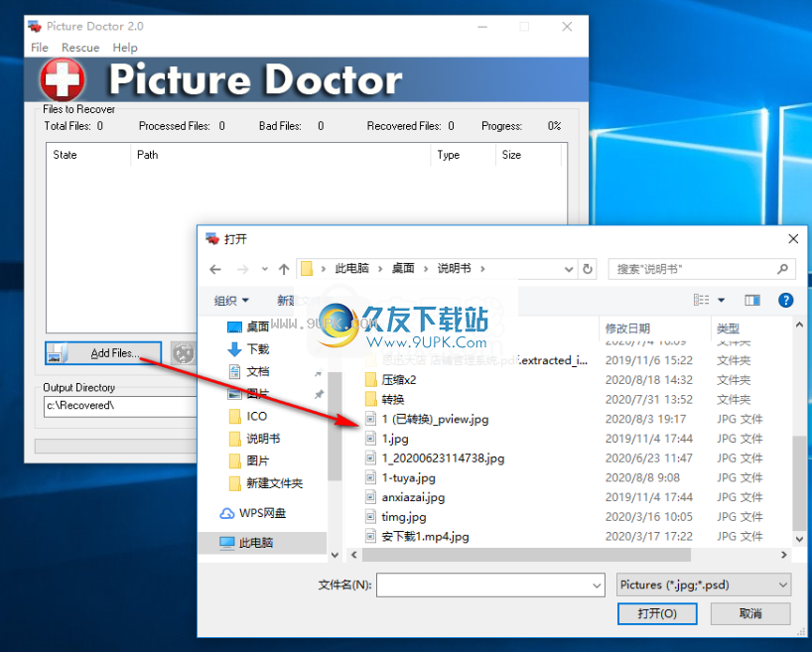Select the file 1.jpg
This screenshot has height=652, width=812.
click(x=395, y=440)
